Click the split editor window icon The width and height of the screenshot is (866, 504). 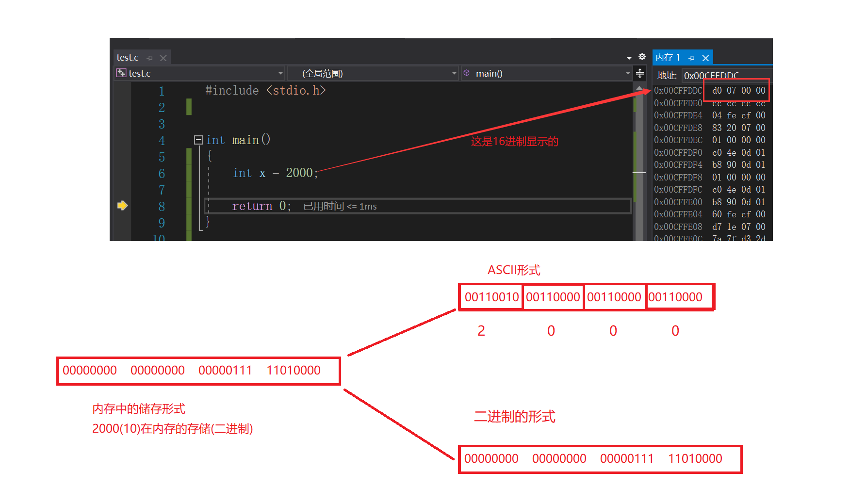[x=640, y=73]
